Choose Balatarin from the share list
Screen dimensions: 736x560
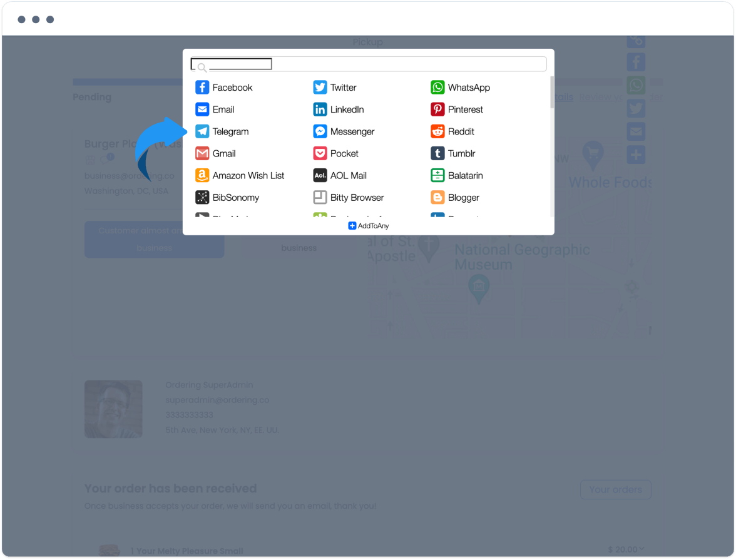[x=457, y=176]
